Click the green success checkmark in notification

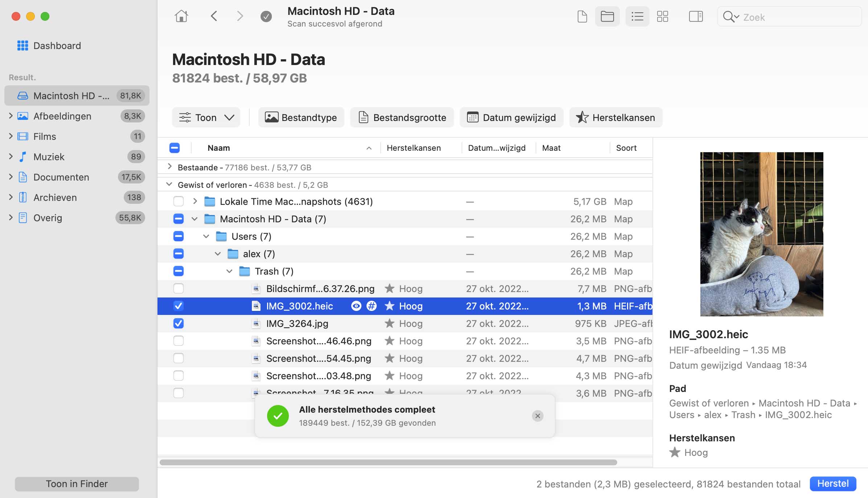[x=278, y=416]
